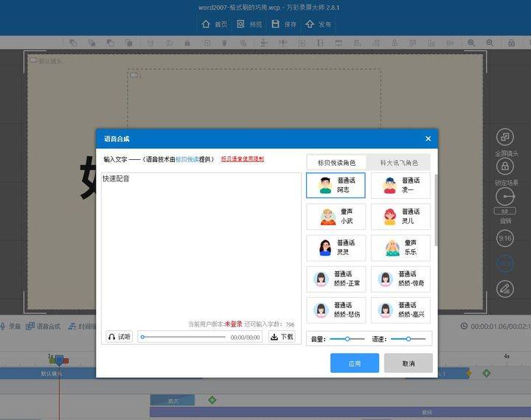
Task: Pick the 普通话 灵儿 voice role
Action: (400, 216)
